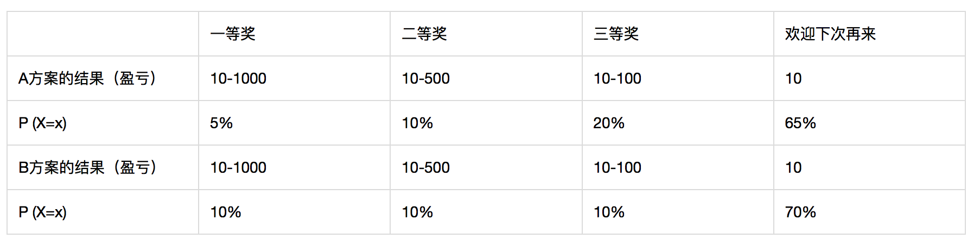The width and height of the screenshot is (980, 251).
Task: Select the 5% probability cell
Action: click(x=221, y=123)
